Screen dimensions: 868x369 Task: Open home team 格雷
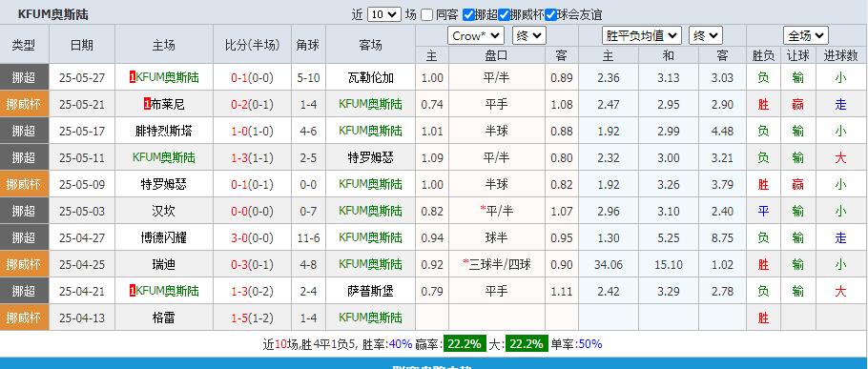[x=164, y=318]
